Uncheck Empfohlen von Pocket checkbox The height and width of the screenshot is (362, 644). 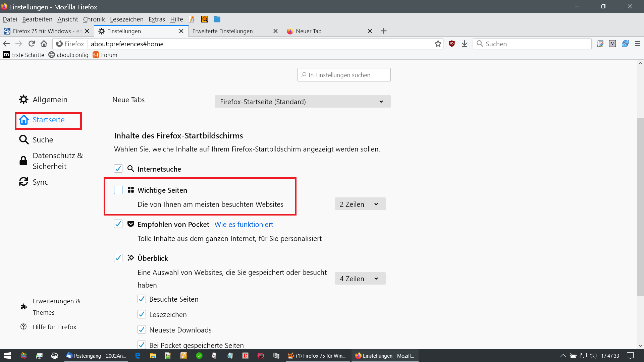coord(118,224)
